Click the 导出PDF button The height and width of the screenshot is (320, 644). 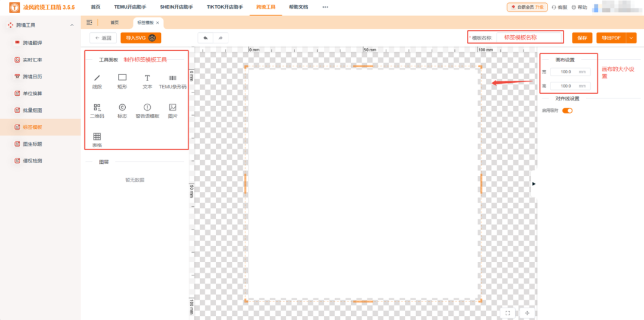click(611, 38)
